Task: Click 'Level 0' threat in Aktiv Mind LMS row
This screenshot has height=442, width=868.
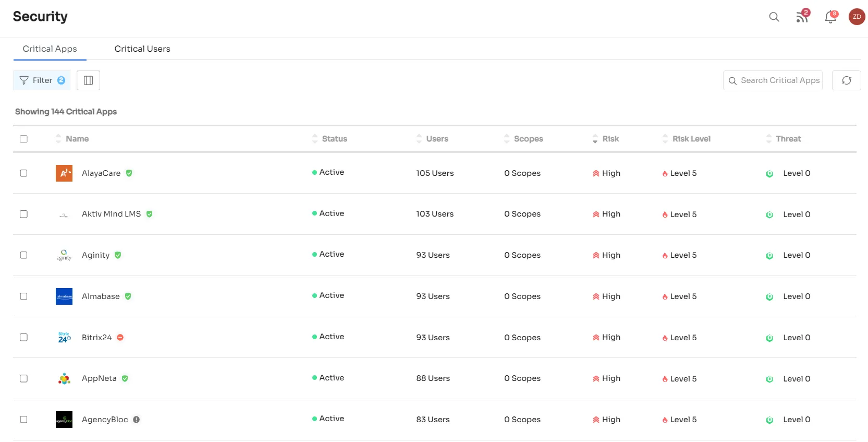Action: coord(797,214)
